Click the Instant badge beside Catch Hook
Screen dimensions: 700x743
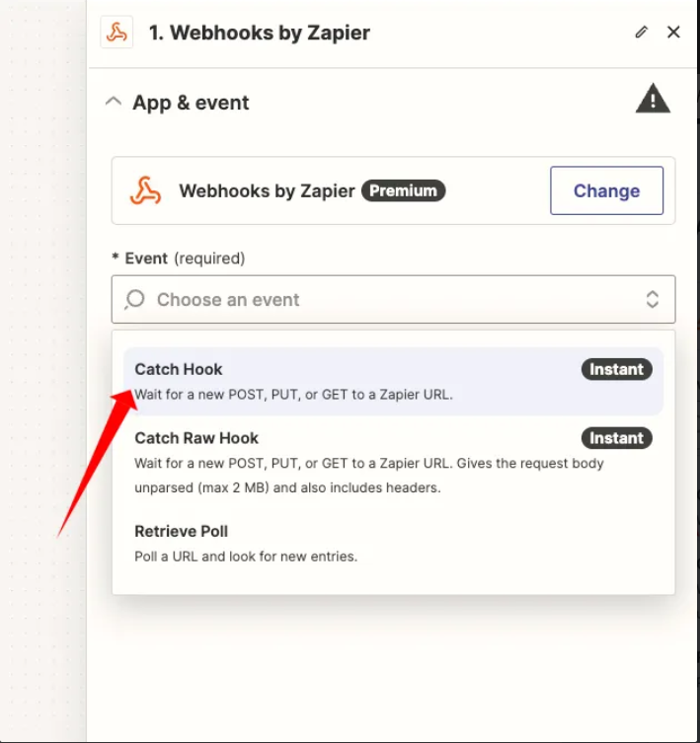[616, 369]
